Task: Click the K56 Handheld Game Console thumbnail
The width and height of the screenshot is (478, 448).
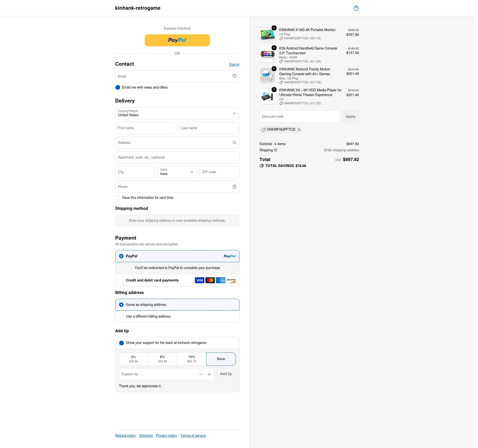Action: (x=268, y=54)
